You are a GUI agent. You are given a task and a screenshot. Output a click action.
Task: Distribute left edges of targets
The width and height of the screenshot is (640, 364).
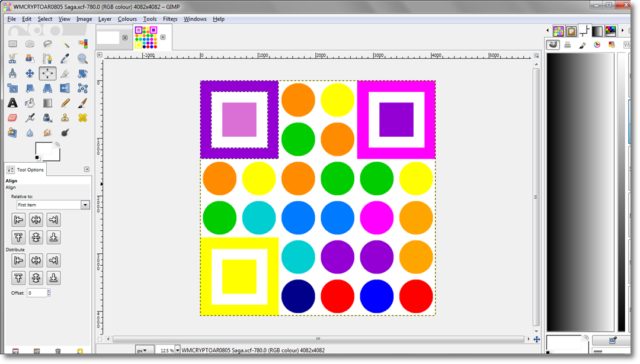tap(18, 260)
